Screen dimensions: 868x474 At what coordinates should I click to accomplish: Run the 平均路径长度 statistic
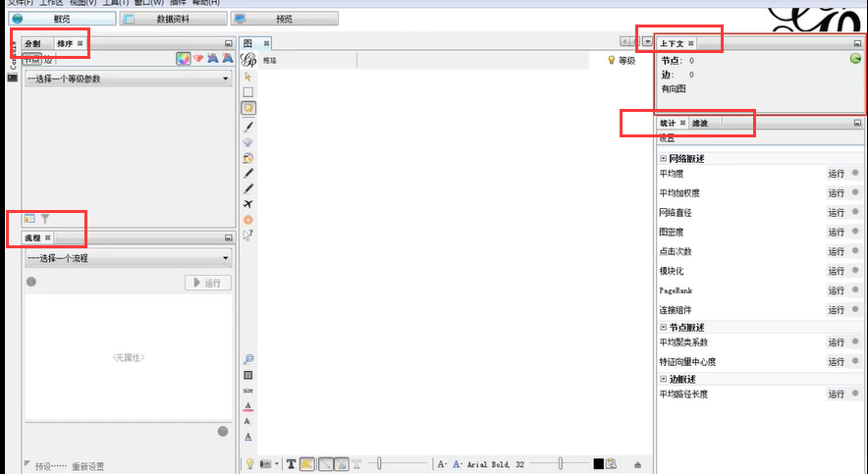pyautogui.click(x=836, y=394)
